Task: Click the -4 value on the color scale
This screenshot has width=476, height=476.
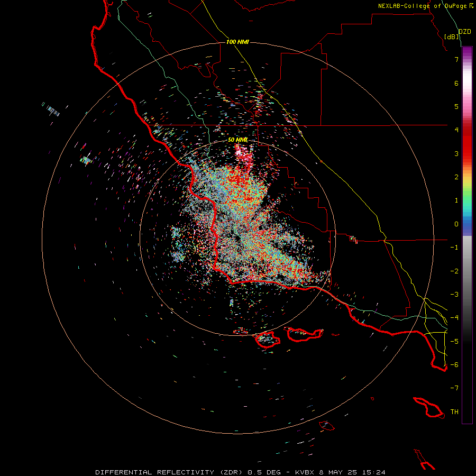Action: click(x=454, y=318)
